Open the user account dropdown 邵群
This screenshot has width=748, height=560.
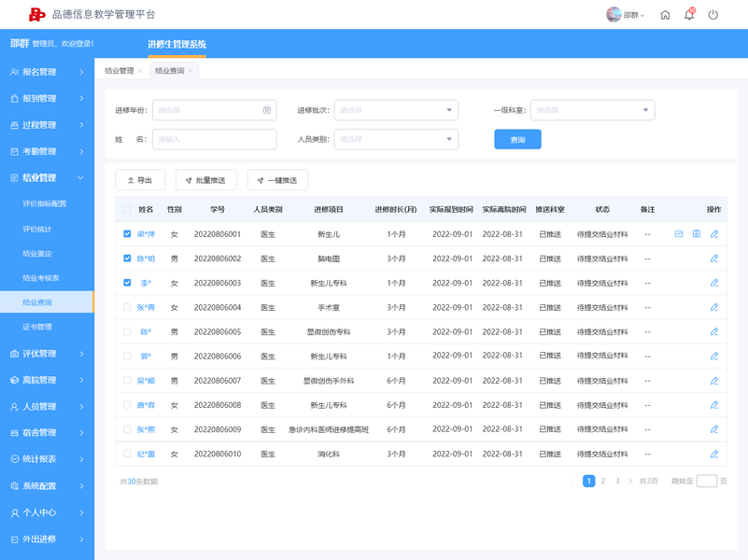click(x=634, y=15)
